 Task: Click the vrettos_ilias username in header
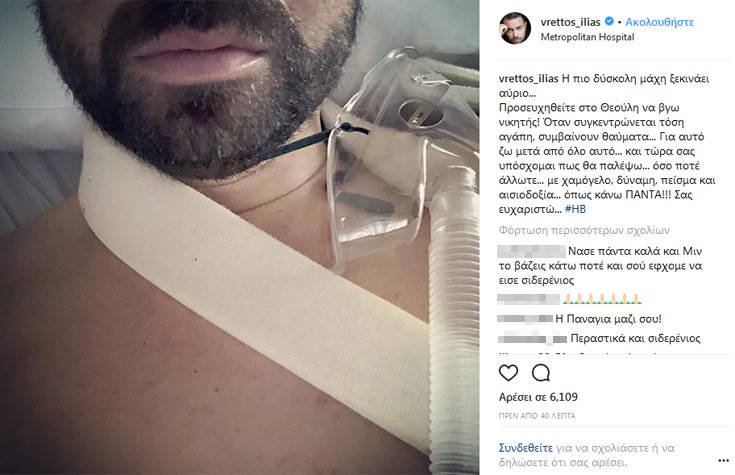[x=570, y=22]
